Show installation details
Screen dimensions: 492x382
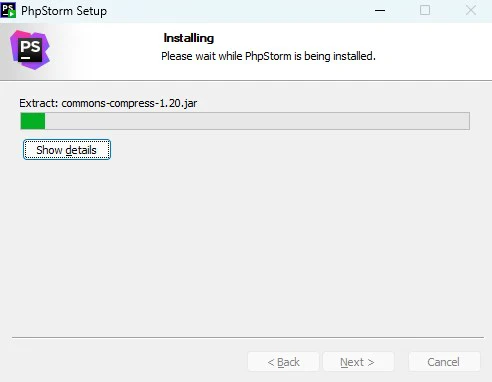click(x=67, y=150)
